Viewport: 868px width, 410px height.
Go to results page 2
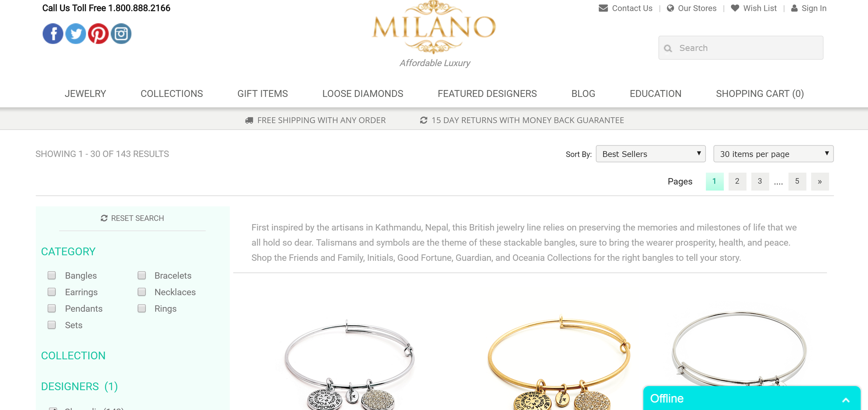[x=737, y=181]
